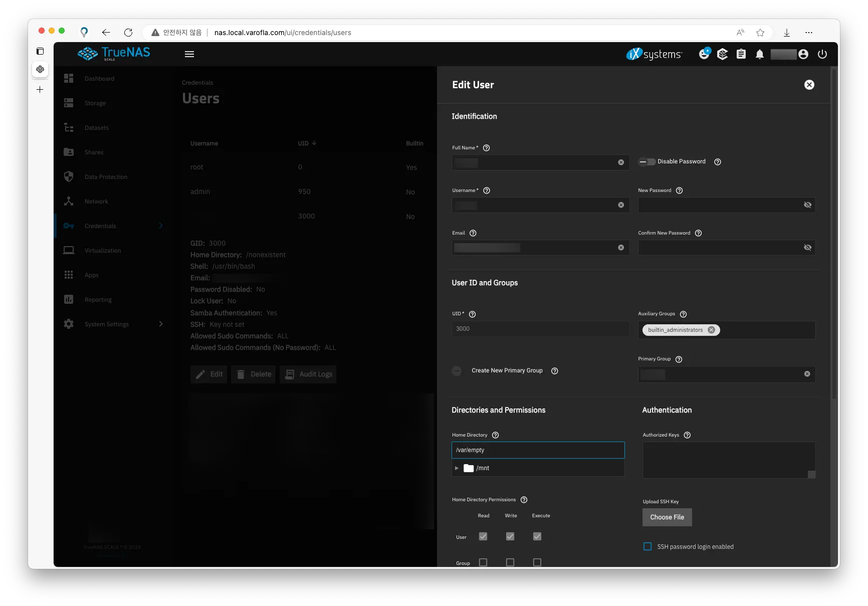Close the Edit User panel
The width and height of the screenshot is (868, 606).
click(x=809, y=85)
